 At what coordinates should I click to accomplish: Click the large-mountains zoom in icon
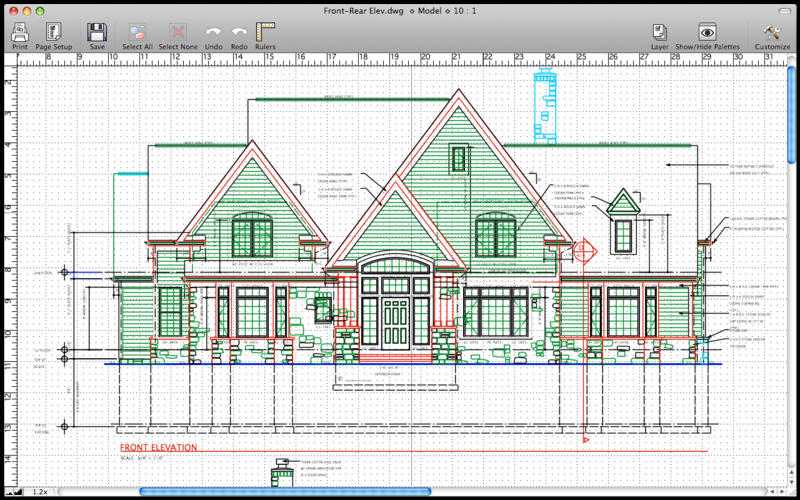19,492
